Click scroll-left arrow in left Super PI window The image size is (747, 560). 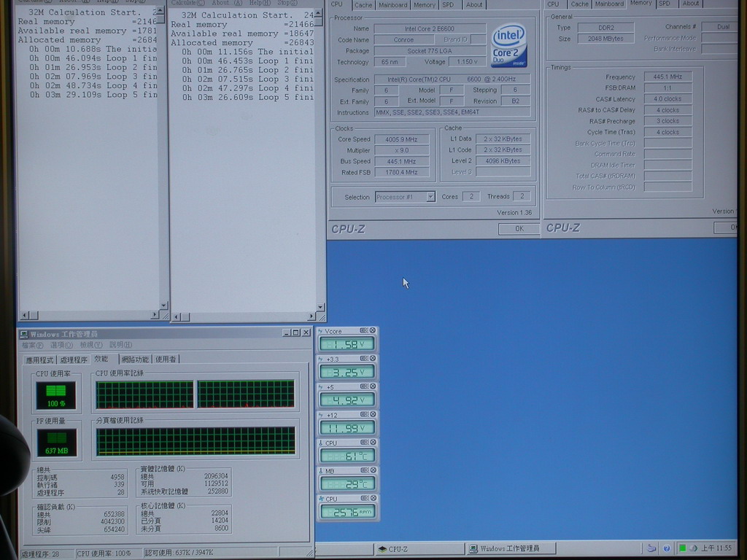coord(24,315)
